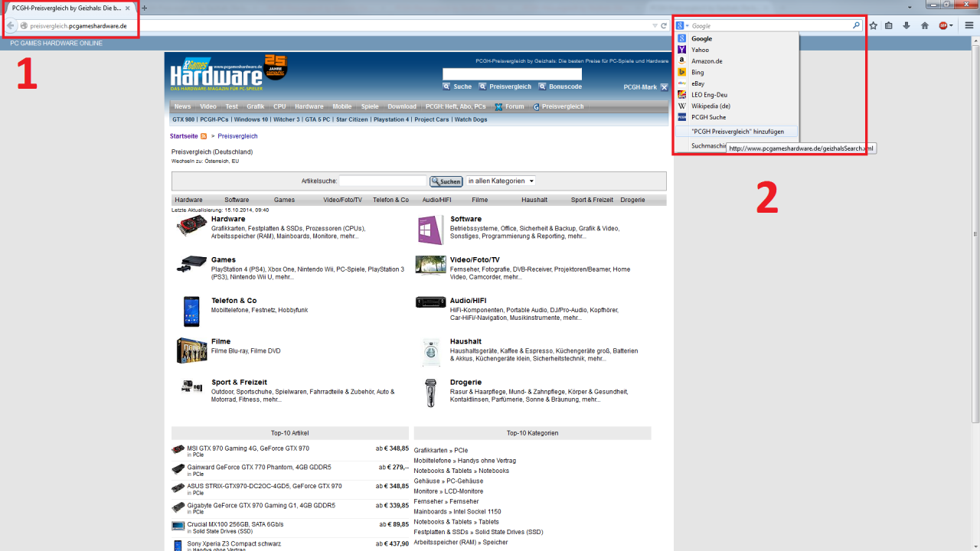Click the Filme Blu-ray cover image
This screenshot has height=551, width=980.
(x=191, y=350)
